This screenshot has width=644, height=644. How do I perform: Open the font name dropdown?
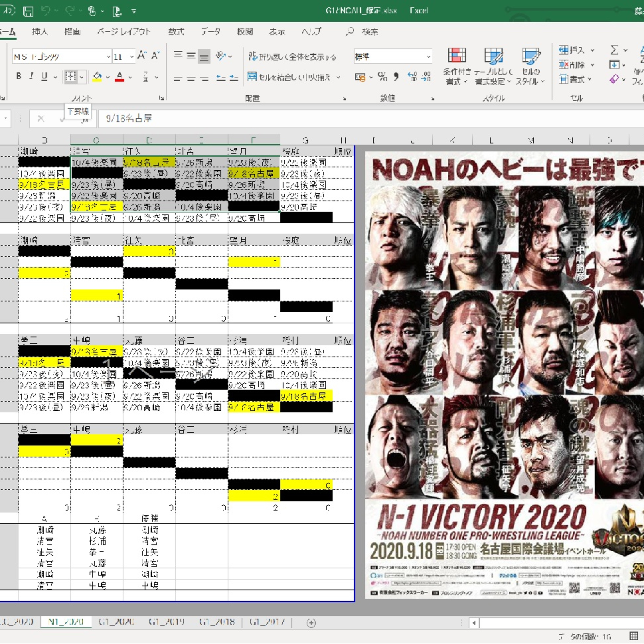(108, 57)
